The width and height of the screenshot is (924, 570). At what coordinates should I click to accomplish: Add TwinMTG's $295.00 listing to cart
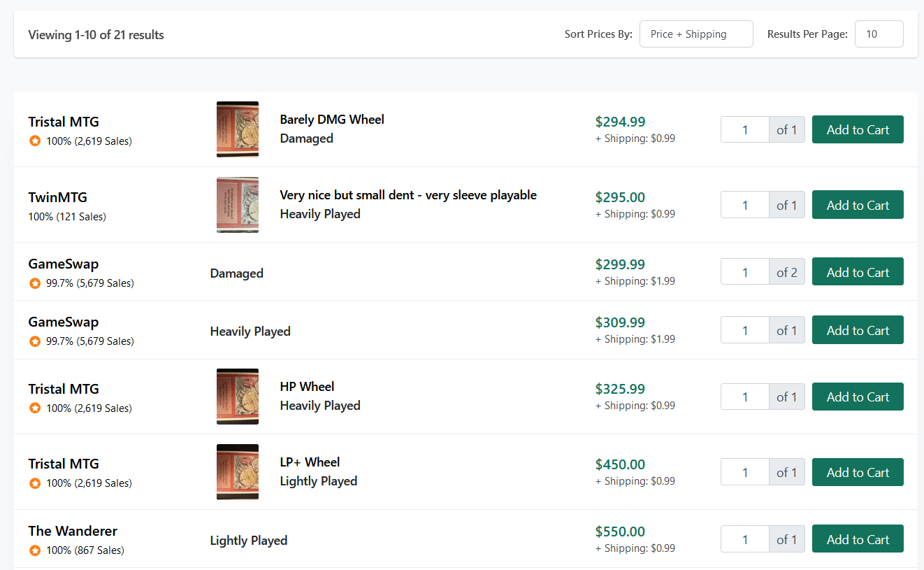pyautogui.click(x=858, y=205)
